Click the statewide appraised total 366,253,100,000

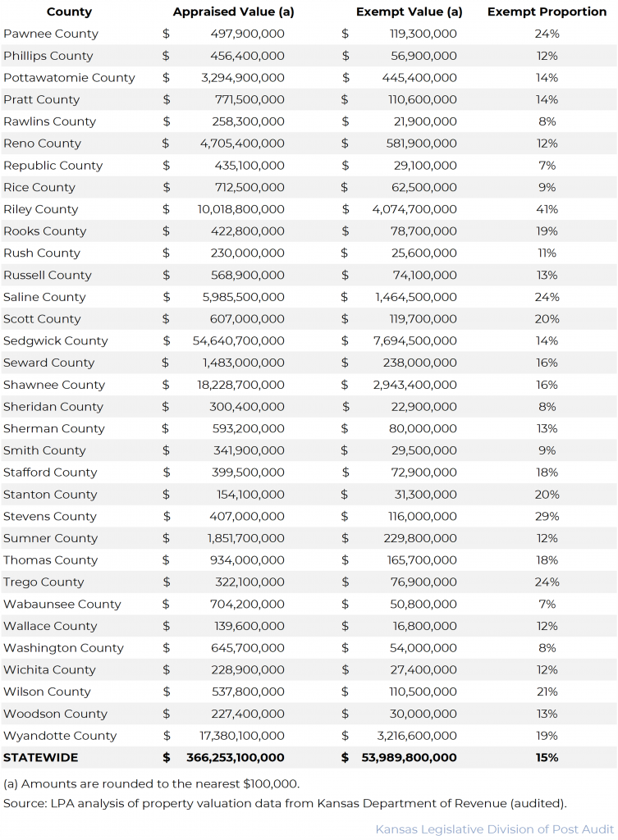(235, 758)
